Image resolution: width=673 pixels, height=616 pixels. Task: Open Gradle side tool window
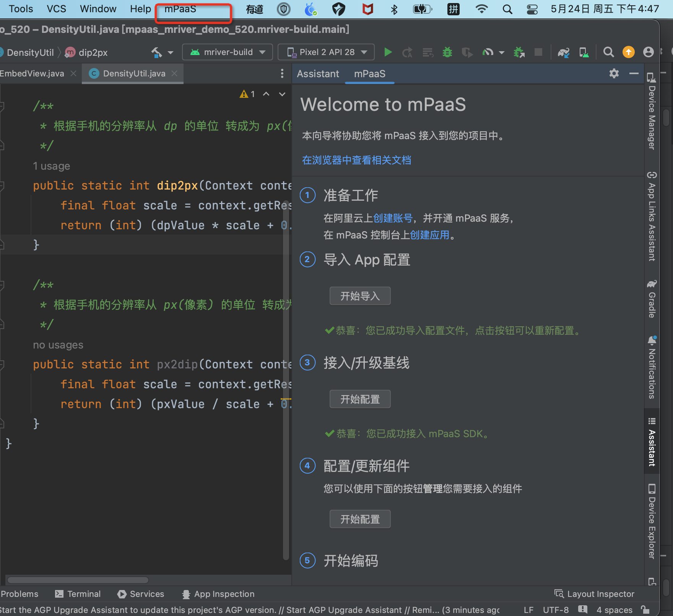[652, 299]
